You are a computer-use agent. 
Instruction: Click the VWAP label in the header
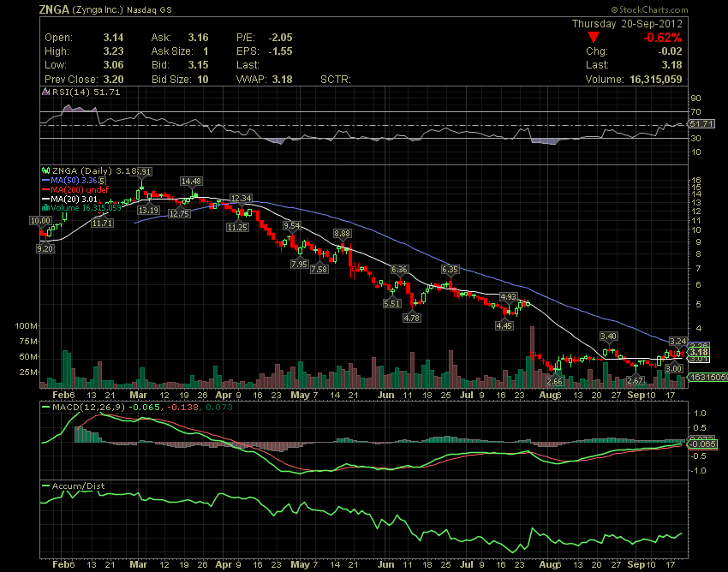[x=251, y=80]
